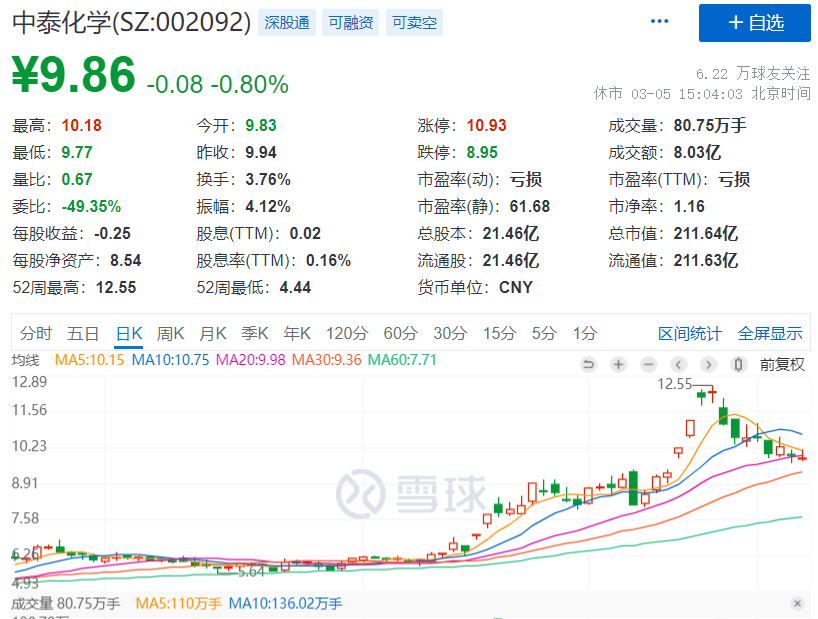Click the 货币单位 value CNY

point(516,287)
